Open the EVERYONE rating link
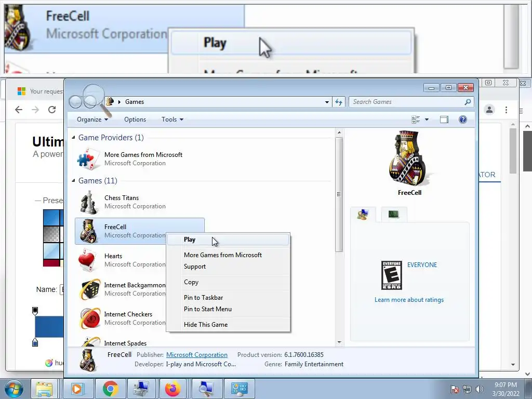532x399 pixels. click(x=422, y=265)
